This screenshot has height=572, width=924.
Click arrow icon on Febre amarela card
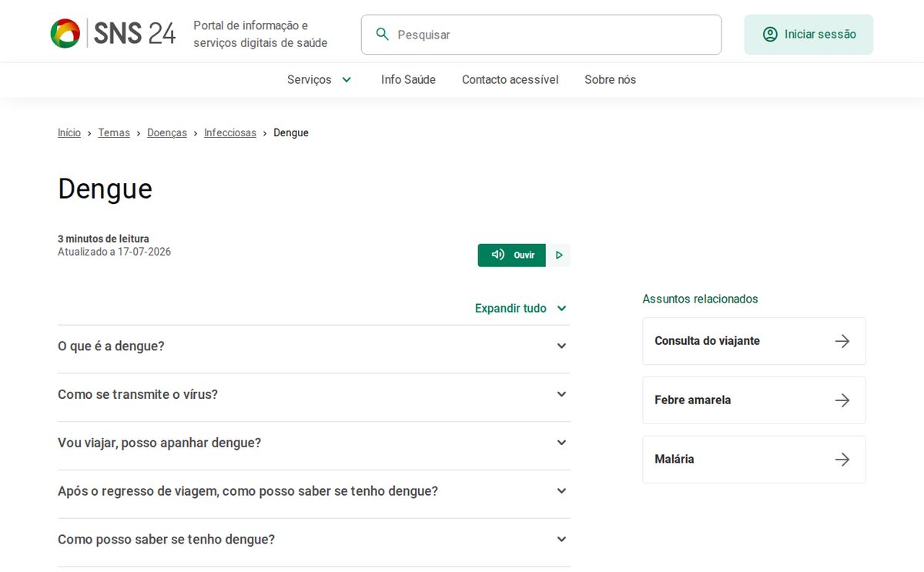(842, 400)
